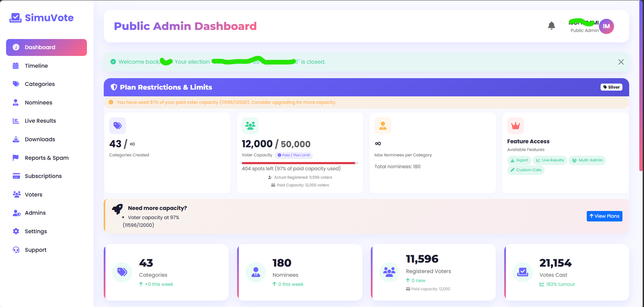Open the Support page
The image size is (644, 307).
tap(46, 250)
